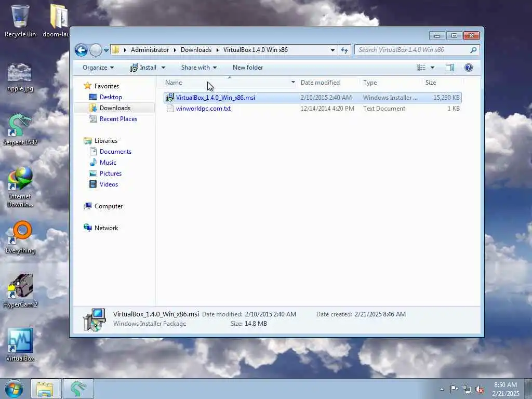Image resolution: width=532 pixels, height=399 pixels.
Task: Click Windows Explorer taskbar button
Action: tap(45, 389)
